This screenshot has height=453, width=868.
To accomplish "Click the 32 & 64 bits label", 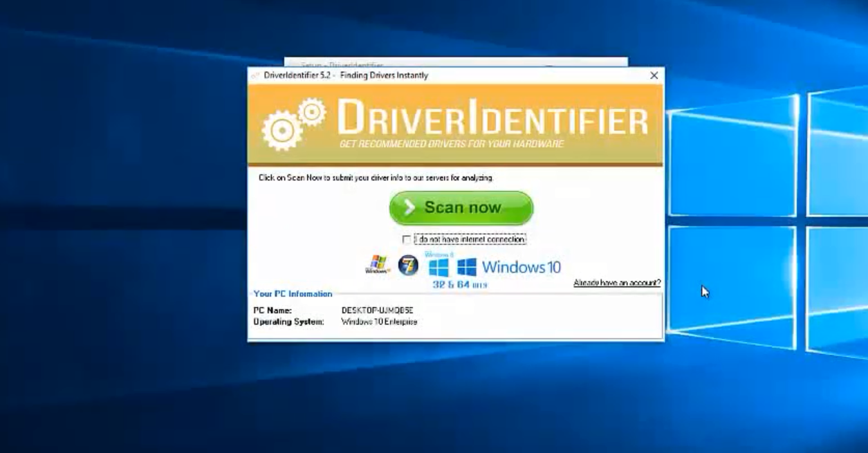I will (x=459, y=284).
